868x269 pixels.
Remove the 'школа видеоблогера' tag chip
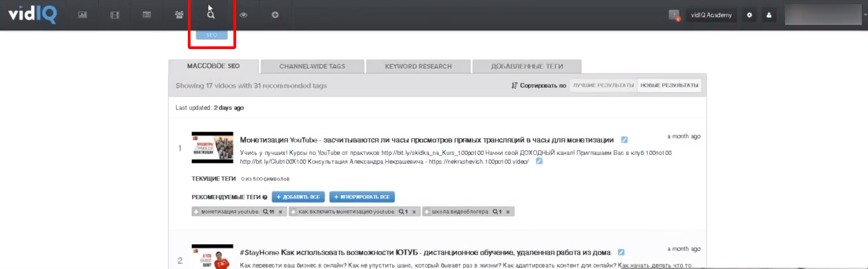click(x=509, y=212)
